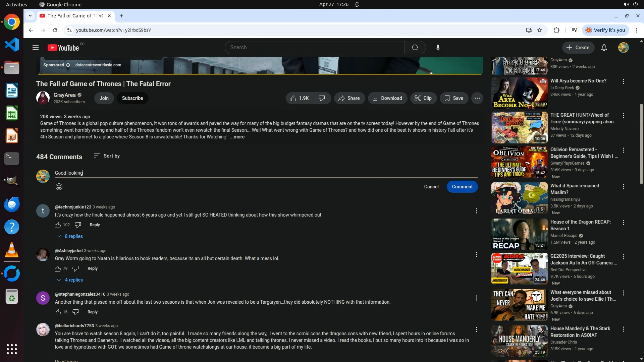The width and height of the screenshot is (644, 362).
Task: Like the @technojunkie123 comment
Action: [x=58, y=225]
